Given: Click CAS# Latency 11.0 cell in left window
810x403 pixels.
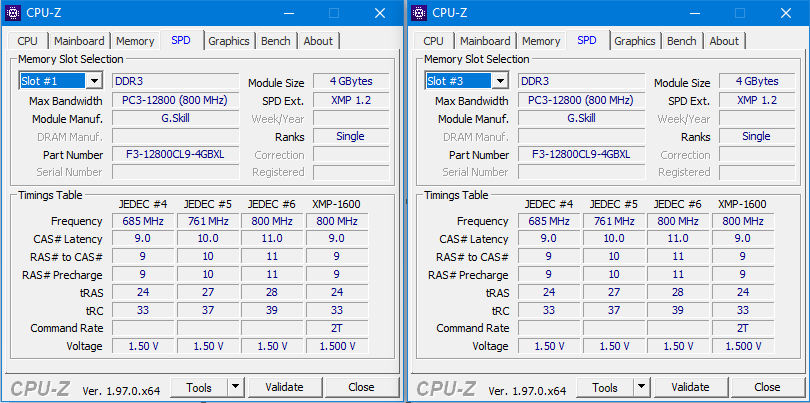Looking at the screenshot, I should tap(272, 239).
